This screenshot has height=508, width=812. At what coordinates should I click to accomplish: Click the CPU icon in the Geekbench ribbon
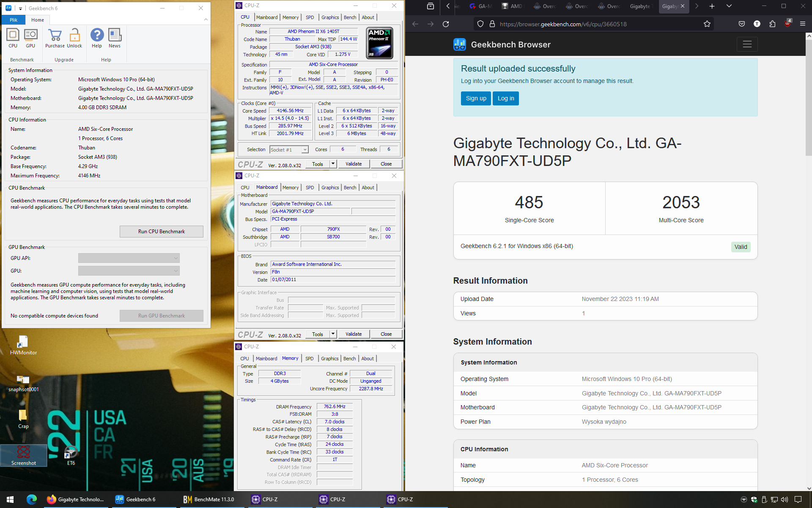tap(13, 38)
